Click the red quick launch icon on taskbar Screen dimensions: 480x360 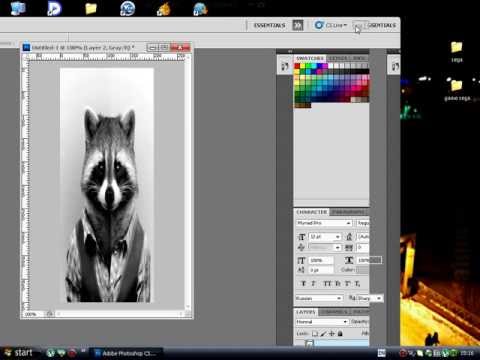[x=72, y=353]
